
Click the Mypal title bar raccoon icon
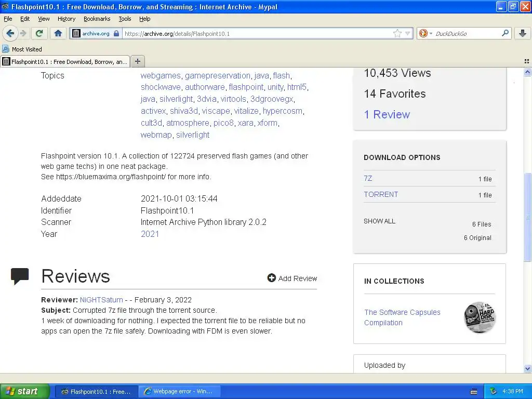5,6
